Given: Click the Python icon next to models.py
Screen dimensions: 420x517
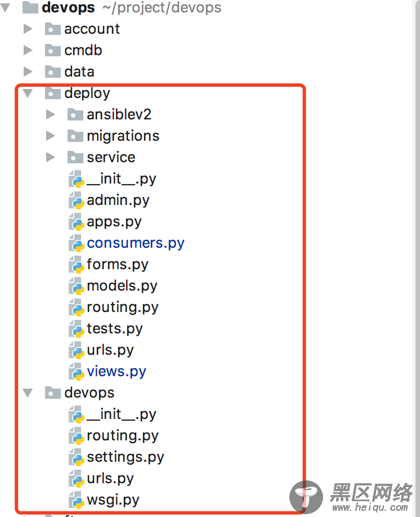Looking at the screenshot, I should pyautogui.click(x=76, y=286).
